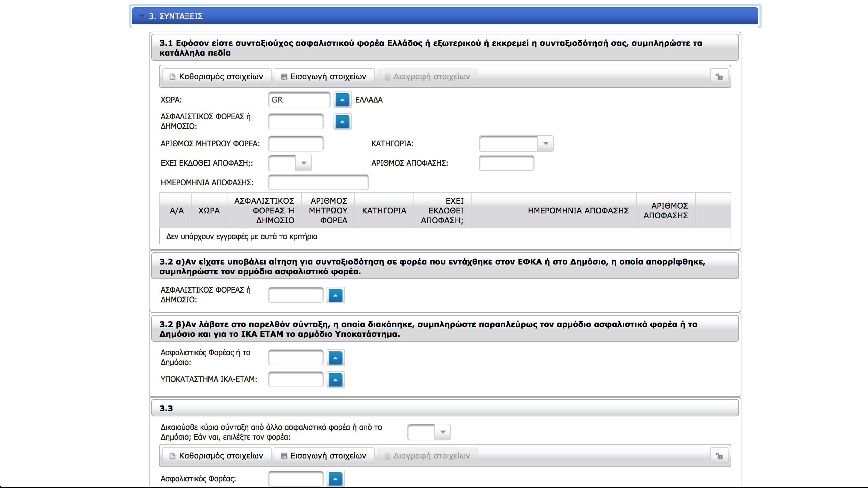Click 'Καθαρισμός στοιχείων' in section 3.3
Viewport: 868px width, 488px height.
pyautogui.click(x=216, y=456)
